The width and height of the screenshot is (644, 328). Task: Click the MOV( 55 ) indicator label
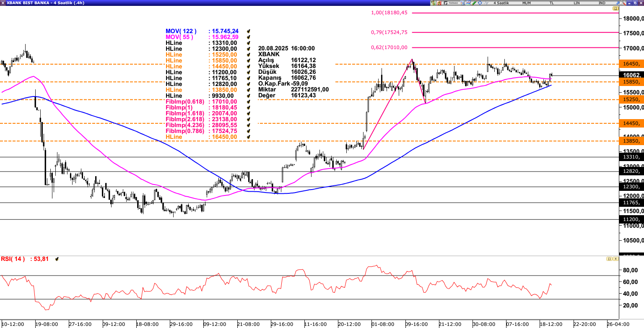pos(179,37)
